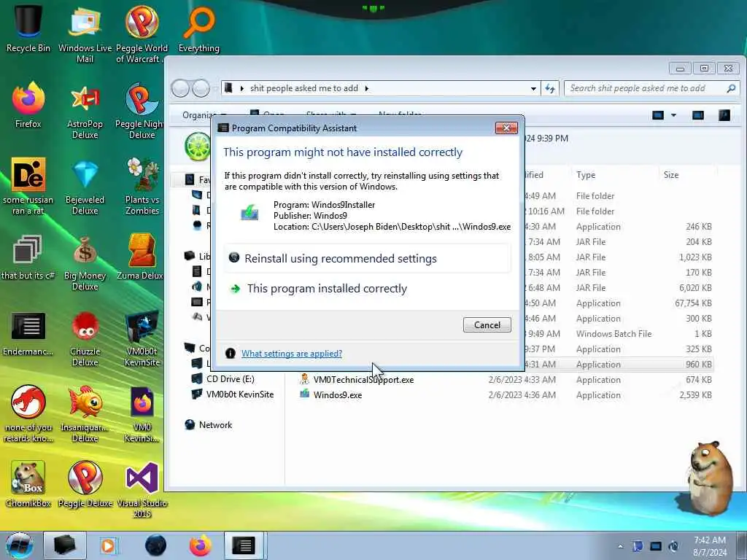Open 'that but its c#' desktop icon
Screen dimensions: 747x560
(x=28, y=257)
